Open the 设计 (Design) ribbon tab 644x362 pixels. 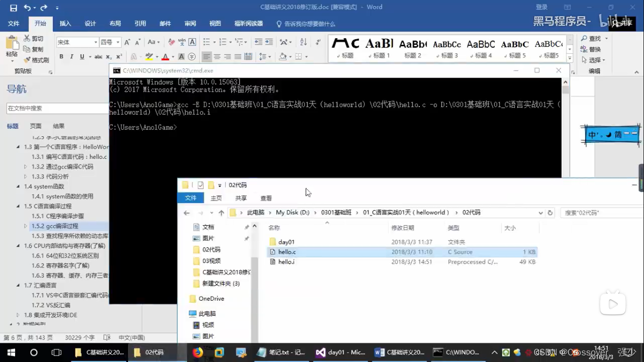coord(90,24)
